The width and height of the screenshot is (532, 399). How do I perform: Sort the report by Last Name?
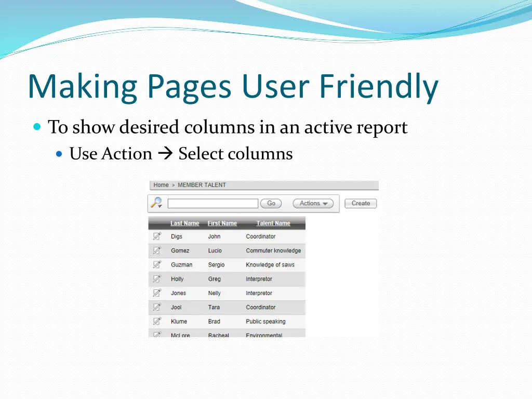tap(184, 223)
